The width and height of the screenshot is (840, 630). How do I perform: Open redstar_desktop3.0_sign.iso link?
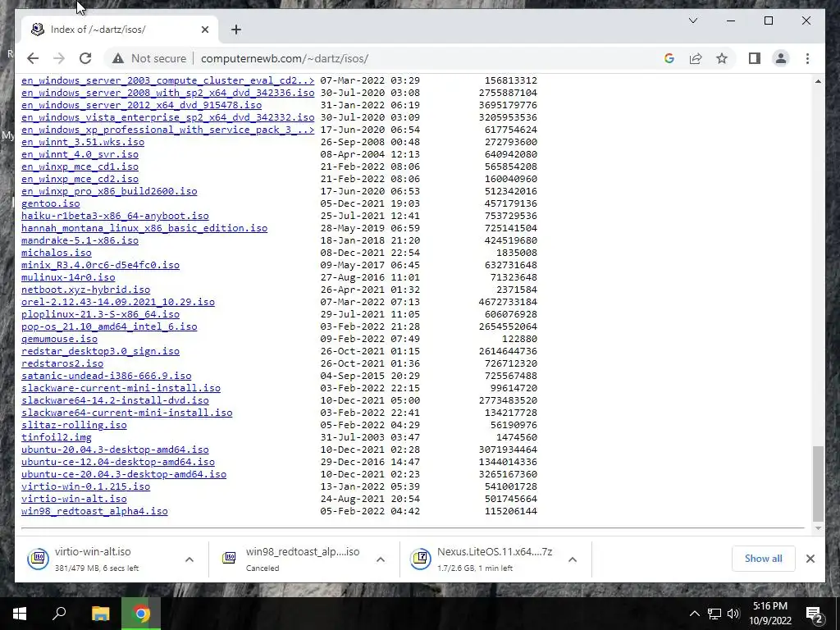click(x=100, y=351)
